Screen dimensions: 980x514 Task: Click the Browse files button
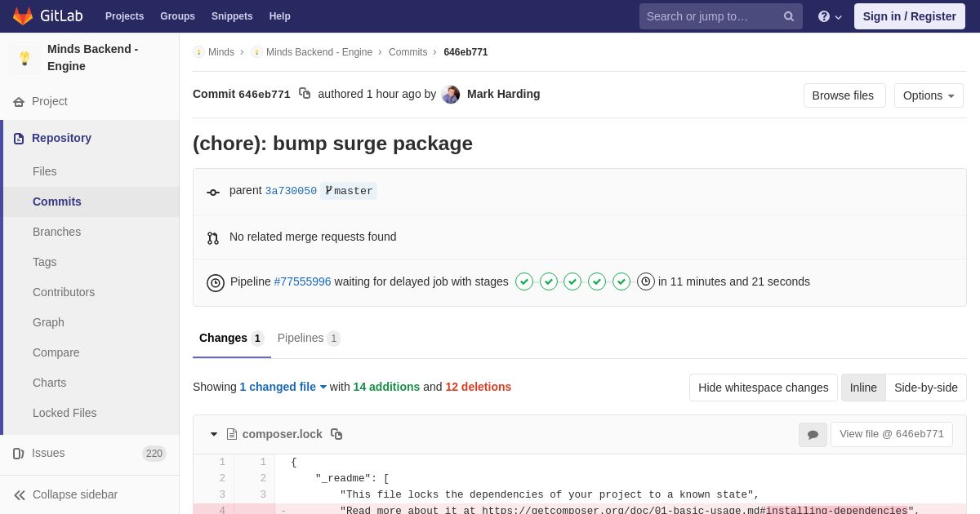point(843,95)
